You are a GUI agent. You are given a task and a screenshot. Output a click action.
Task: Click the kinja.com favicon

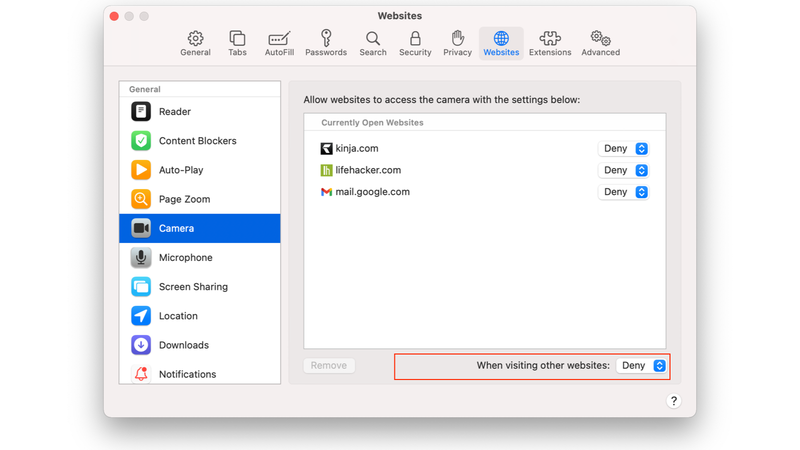[x=326, y=148]
